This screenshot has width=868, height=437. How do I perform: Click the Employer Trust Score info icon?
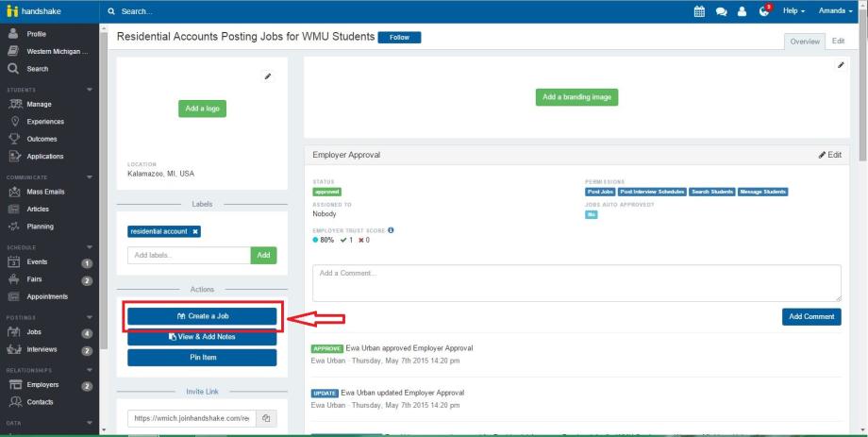point(391,230)
